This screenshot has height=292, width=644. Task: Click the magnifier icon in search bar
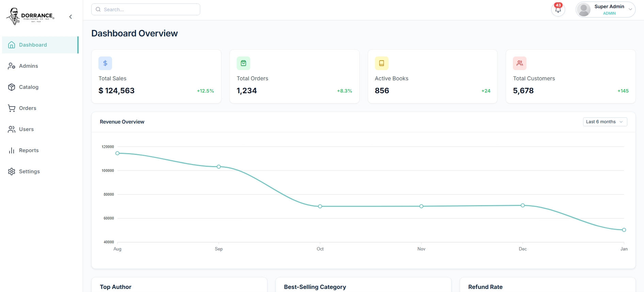coord(98,10)
